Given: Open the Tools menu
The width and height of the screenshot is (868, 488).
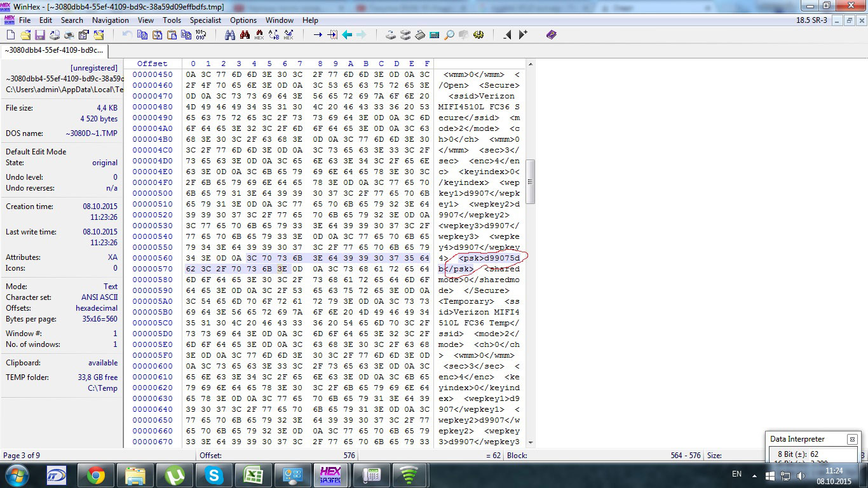Looking at the screenshot, I should 172,20.
